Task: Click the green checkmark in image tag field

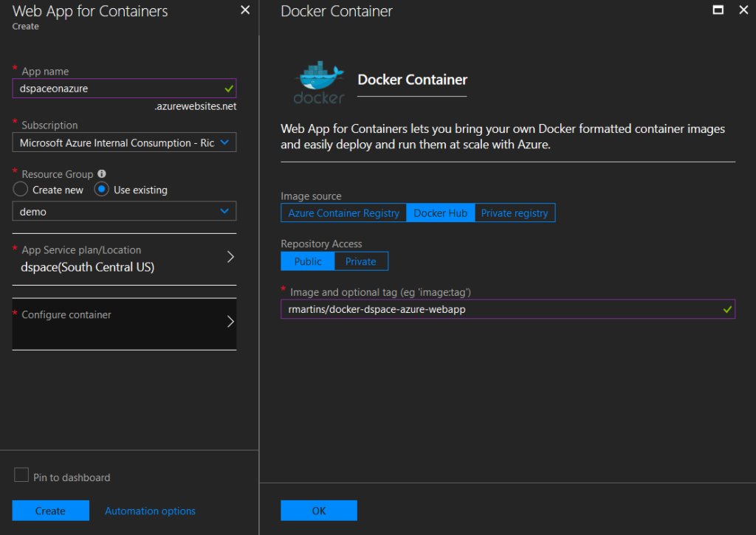Action: tap(728, 309)
